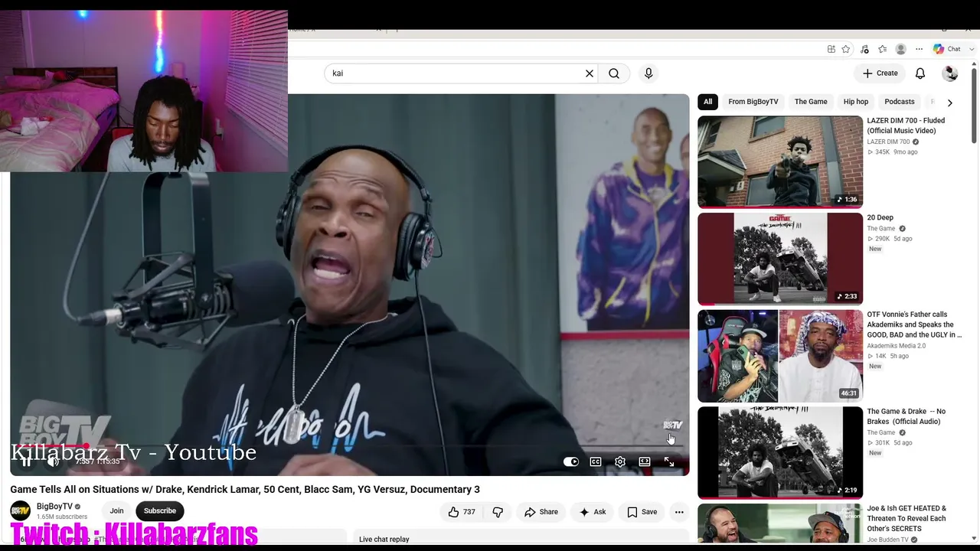Open 'No Brakes (Official Audio)' thumbnail
980x551 pixels.
pos(780,453)
